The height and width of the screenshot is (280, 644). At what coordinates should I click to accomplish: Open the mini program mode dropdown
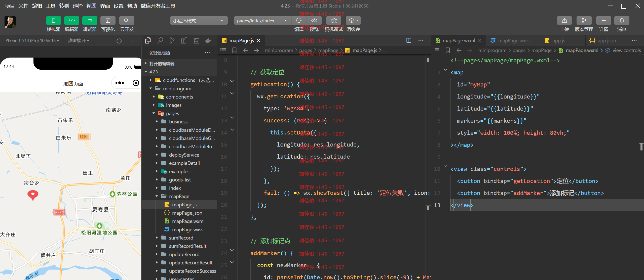[x=199, y=21]
